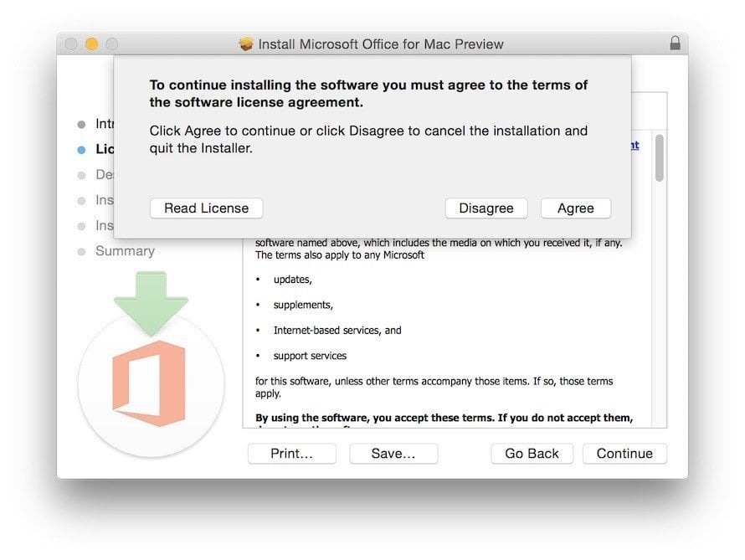
Task: Click the Go Back button
Action: [x=532, y=454]
